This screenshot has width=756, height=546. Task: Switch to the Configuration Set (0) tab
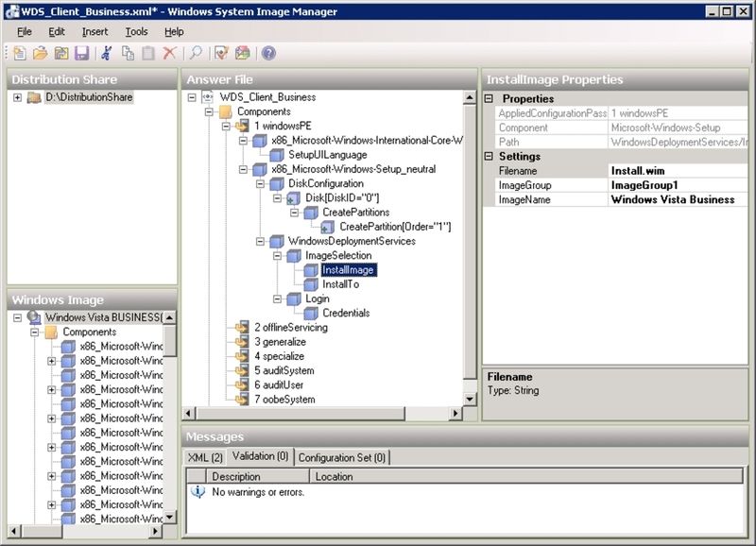341,458
